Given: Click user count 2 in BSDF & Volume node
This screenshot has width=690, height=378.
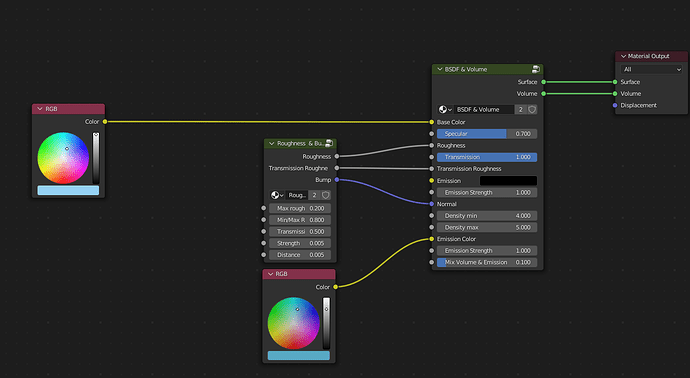Looking at the screenshot, I should pyautogui.click(x=521, y=110).
